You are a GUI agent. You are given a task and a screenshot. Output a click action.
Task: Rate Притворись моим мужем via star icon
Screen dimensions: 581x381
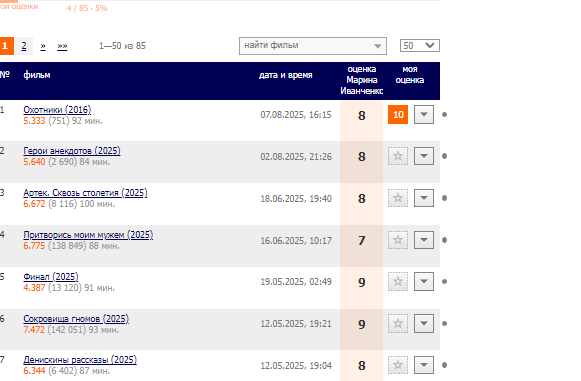click(x=398, y=240)
